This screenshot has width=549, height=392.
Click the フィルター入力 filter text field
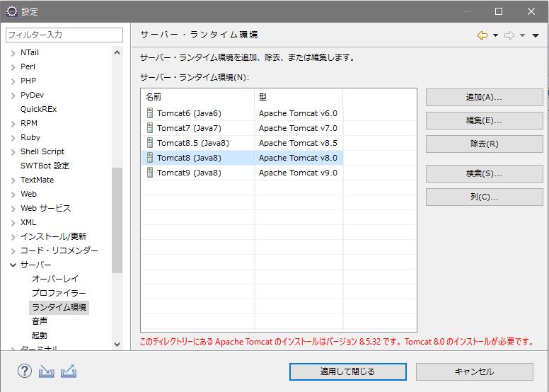coord(64,35)
